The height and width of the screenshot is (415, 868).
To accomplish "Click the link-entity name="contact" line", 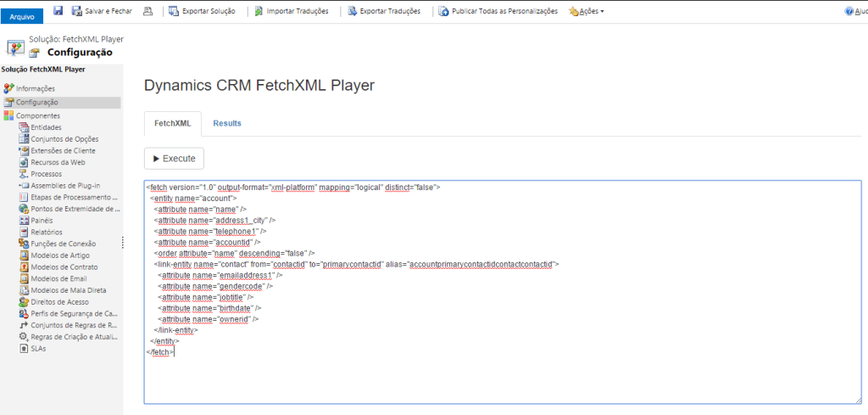I will coord(357,264).
